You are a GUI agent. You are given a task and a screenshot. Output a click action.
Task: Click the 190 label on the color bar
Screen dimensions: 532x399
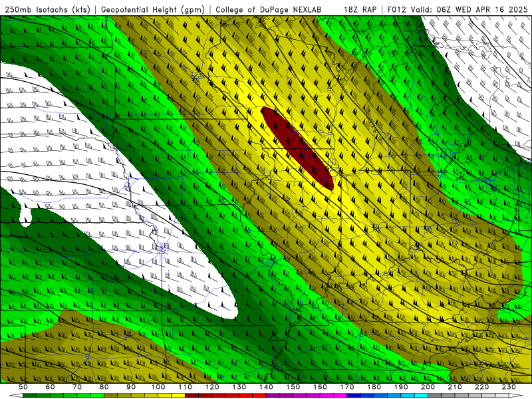click(401, 387)
